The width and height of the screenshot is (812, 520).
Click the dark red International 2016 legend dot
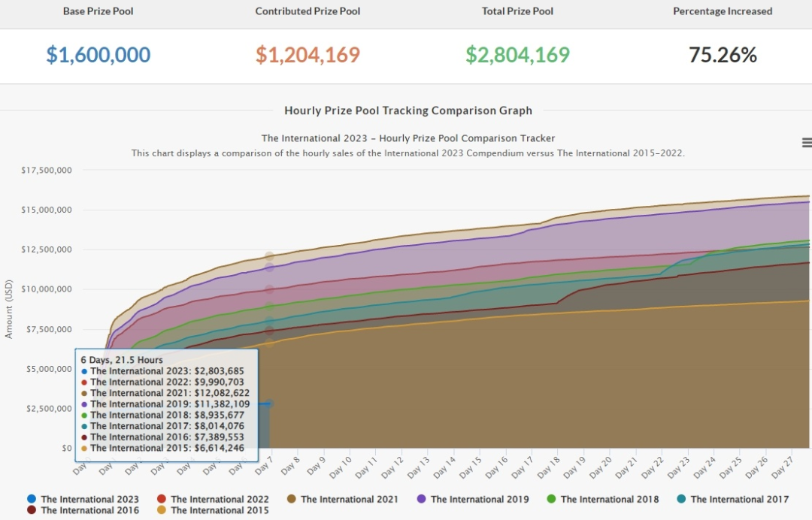point(32,510)
